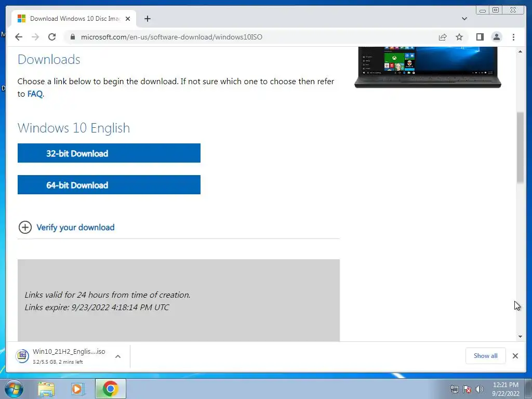The width and height of the screenshot is (532, 399).
Task: Open the network tray icon
Action: click(x=454, y=389)
